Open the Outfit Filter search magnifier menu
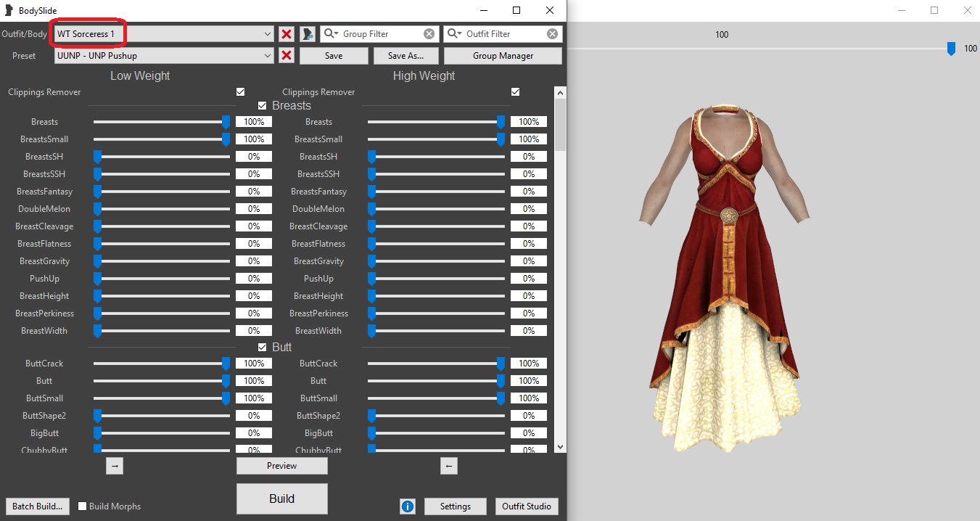The width and height of the screenshot is (980, 521). (455, 34)
